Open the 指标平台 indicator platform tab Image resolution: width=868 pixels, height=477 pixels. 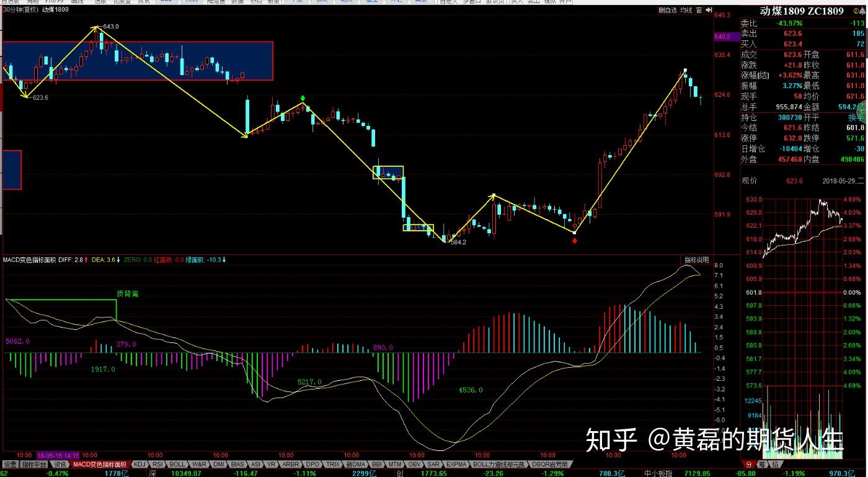coord(33,464)
